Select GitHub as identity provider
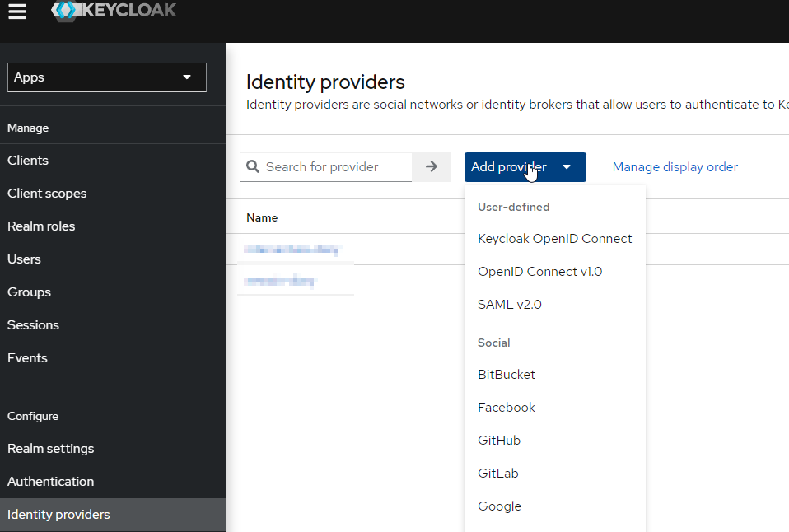Image resolution: width=789 pixels, height=532 pixels. point(498,440)
